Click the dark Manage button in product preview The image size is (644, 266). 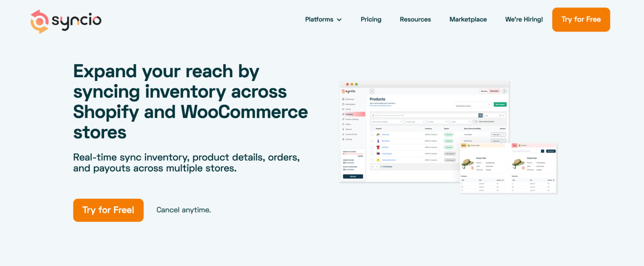point(353,176)
